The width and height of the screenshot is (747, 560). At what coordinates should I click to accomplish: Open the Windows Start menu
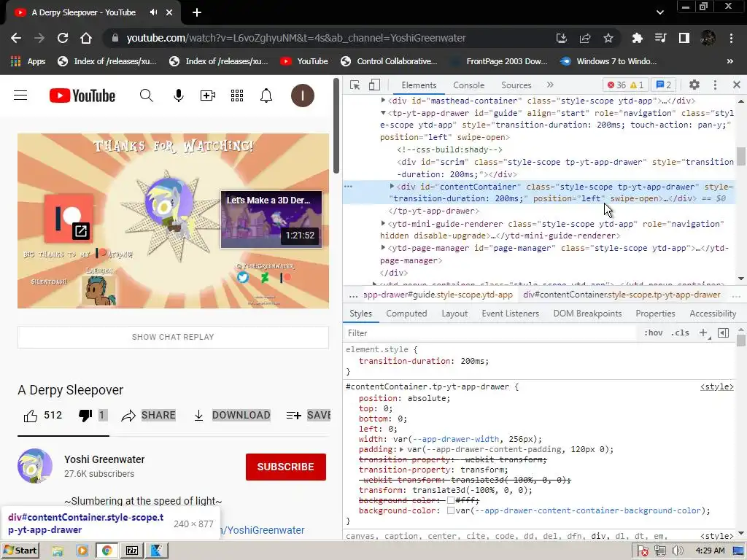point(20,551)
